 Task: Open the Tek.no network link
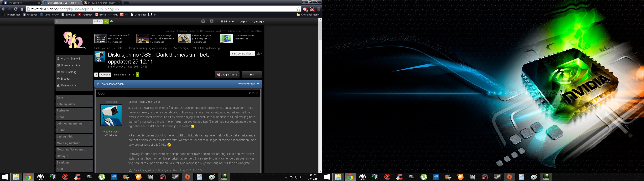(x=246, y=31)
